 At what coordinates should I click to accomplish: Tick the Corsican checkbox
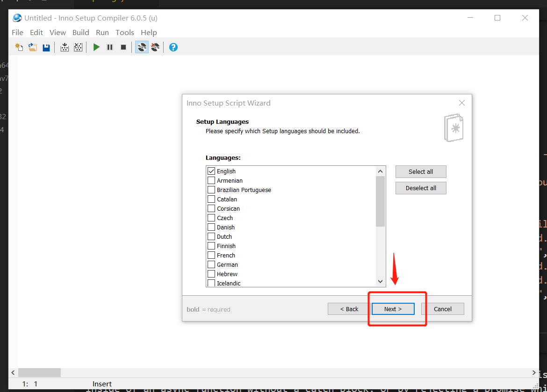pyautogui.click(x=211, y=208)
